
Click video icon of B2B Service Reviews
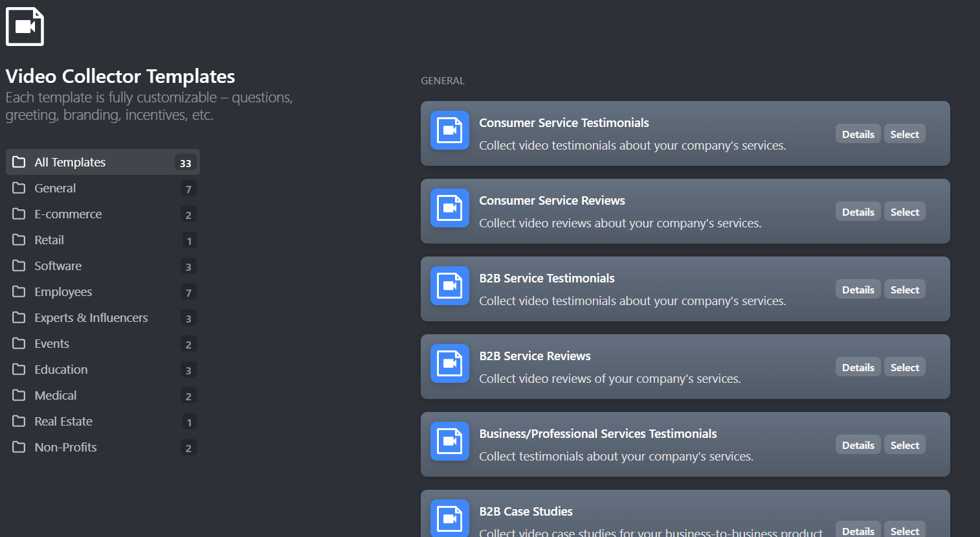(x=450, y=363)
